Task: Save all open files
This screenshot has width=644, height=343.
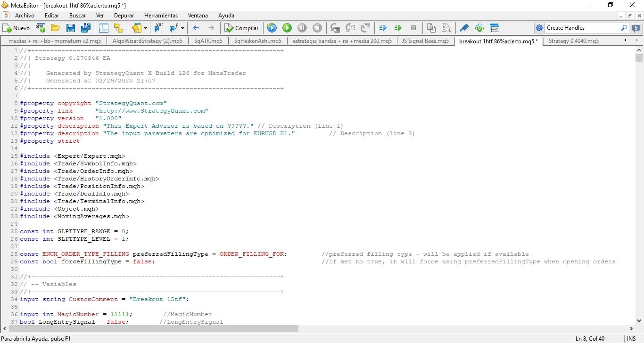Action: click(85, 28)
